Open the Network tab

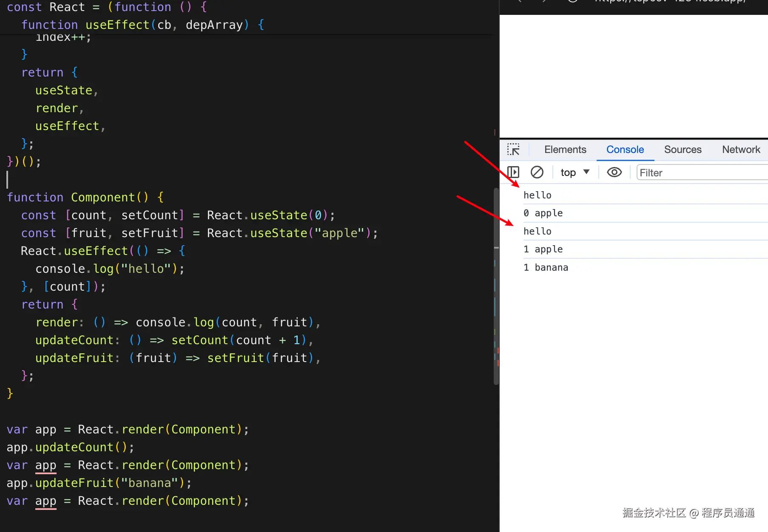pos(741,150)
